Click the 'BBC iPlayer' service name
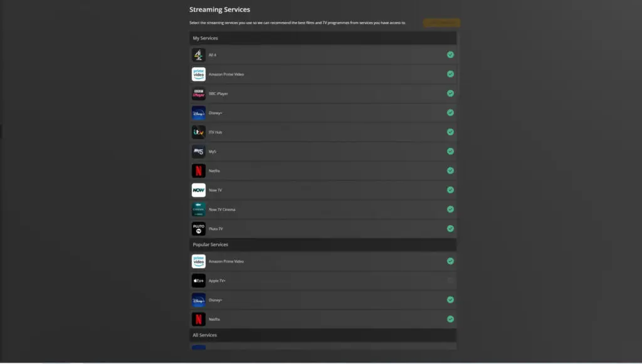Viewport: 642px width, 364px height. click(218, 93)
